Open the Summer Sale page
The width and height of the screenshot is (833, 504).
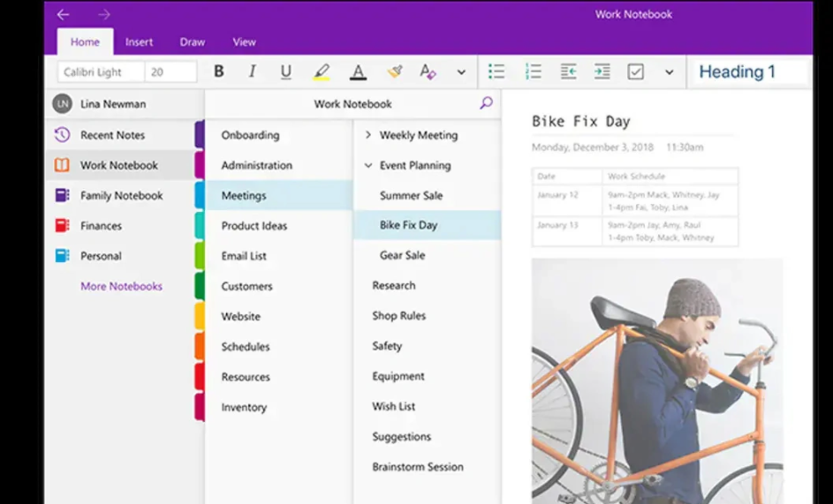tap(428, 195)
